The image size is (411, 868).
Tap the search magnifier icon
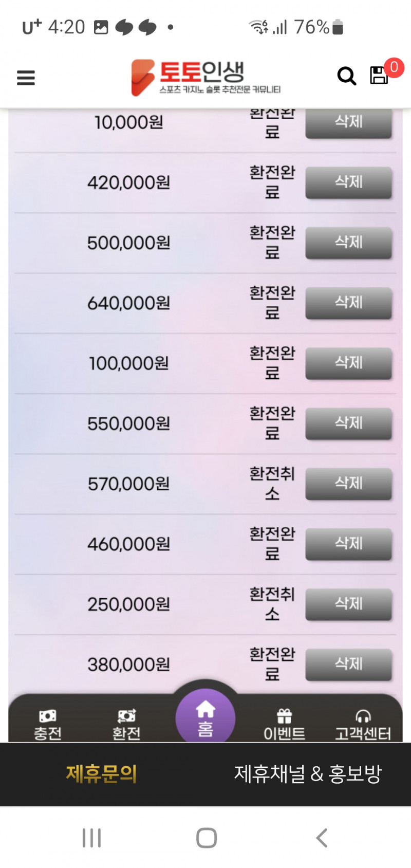point(346,76)
